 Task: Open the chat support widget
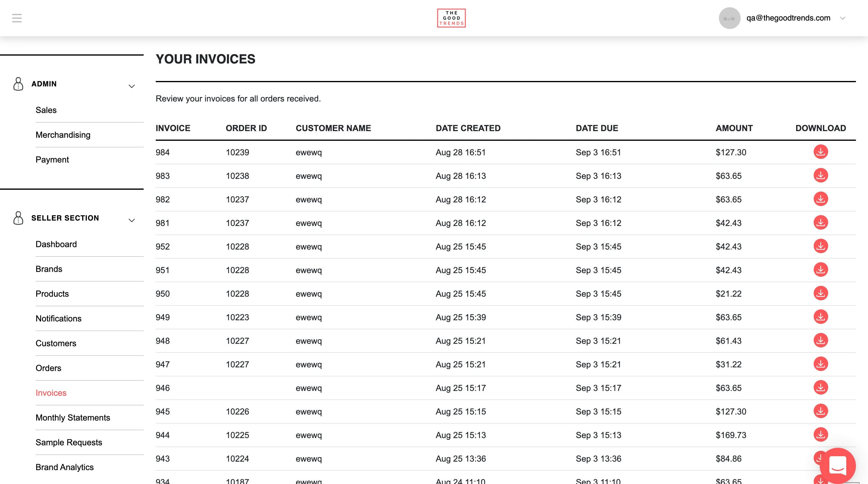pos(837,466)
